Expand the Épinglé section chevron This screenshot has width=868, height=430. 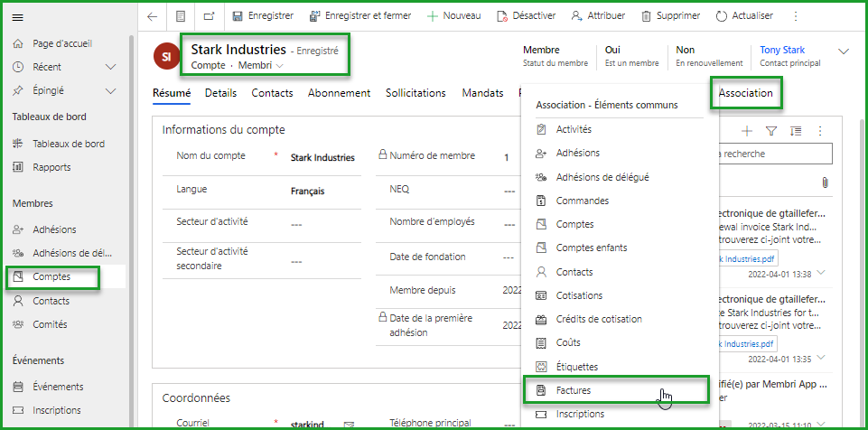point(111,90)
